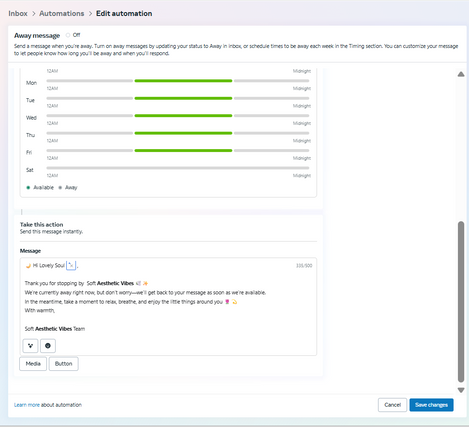Click the scroll down arrow
Image resolution: width=469 pixels, height=427 pixels.
tap(461, 390)
